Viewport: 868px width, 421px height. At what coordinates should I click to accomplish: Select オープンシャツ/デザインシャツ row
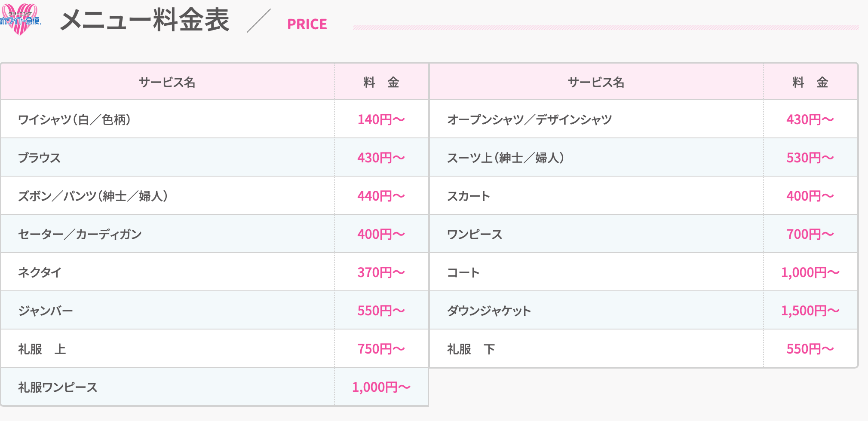point(643,119)
